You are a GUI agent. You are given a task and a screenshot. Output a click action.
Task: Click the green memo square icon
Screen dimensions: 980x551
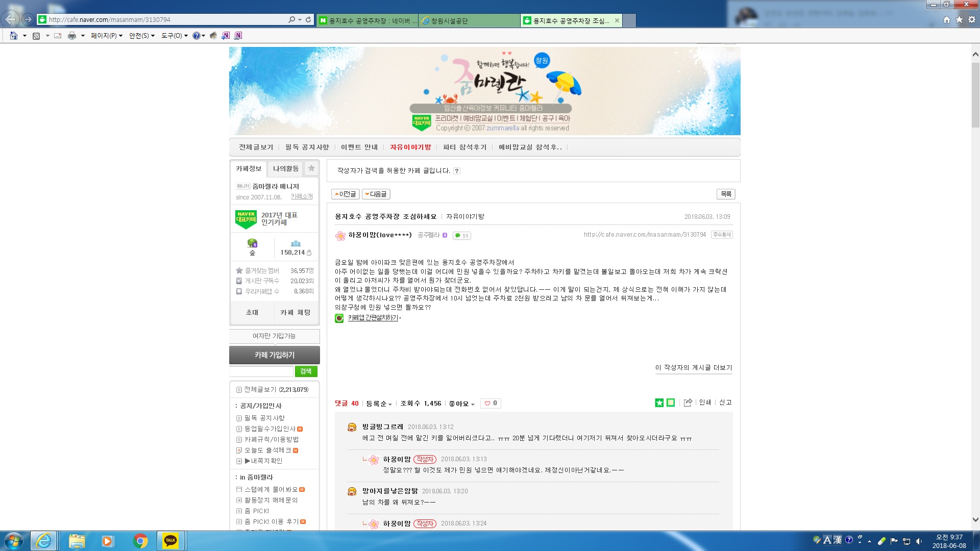pyautogui.click(x=671, y=403)
